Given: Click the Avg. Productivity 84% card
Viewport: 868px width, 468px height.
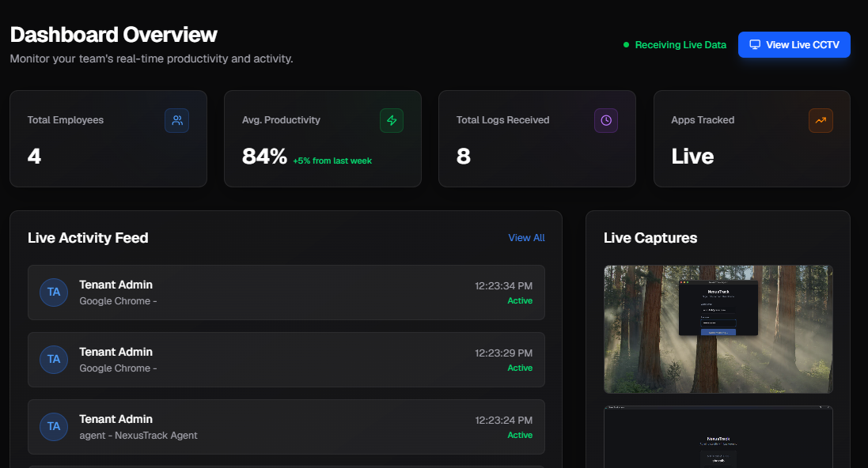Looking at the screenshot, I should (323, 139).
